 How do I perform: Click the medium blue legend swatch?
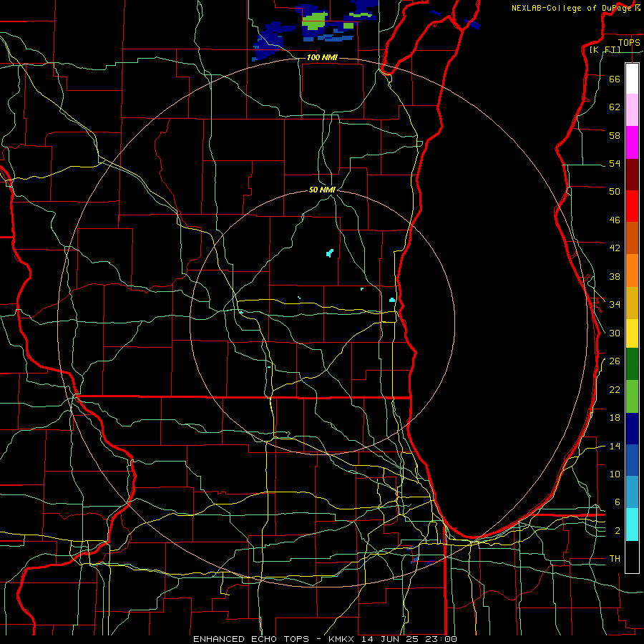pyautogui.click(x=632, y=460)
